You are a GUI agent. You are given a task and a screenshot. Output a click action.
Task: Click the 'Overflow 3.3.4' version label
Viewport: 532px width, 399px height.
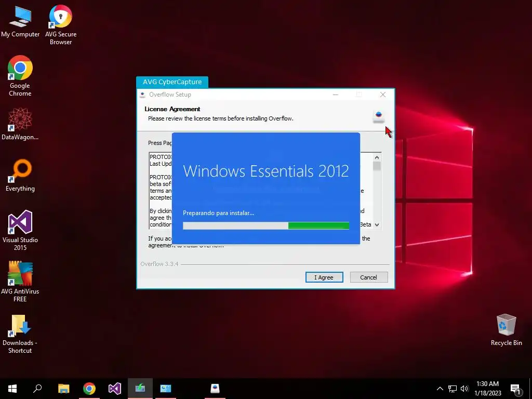click(x=159, y=264)
